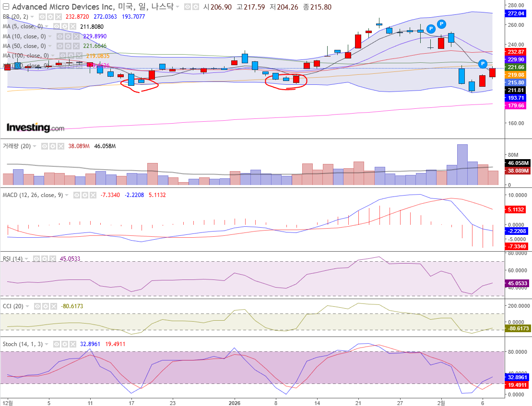Screen dimensions: 532x406
Task: Hide the RSI (14) indicator
Action: [x=36, y=258]
